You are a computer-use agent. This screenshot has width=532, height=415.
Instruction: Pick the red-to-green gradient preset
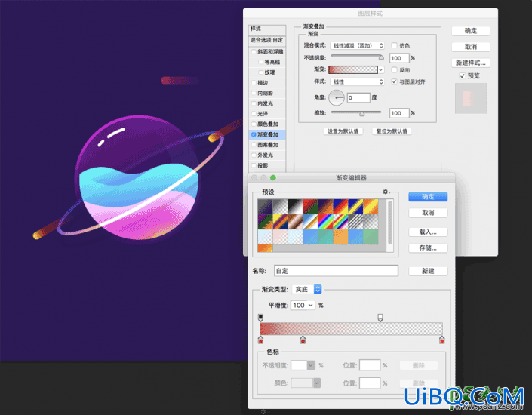pos(310,206)
